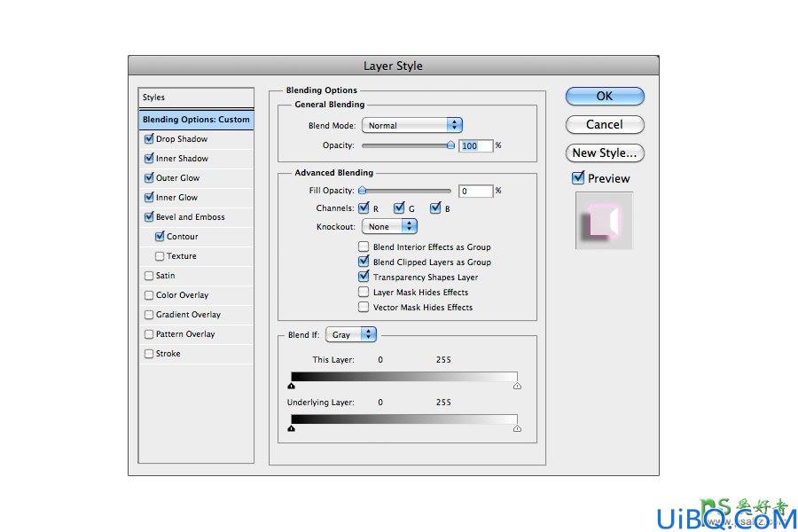Viewport: 798px width, 532px height.
Task: Toggle the B channel checkbox
Action: click(x=435, y=207)
